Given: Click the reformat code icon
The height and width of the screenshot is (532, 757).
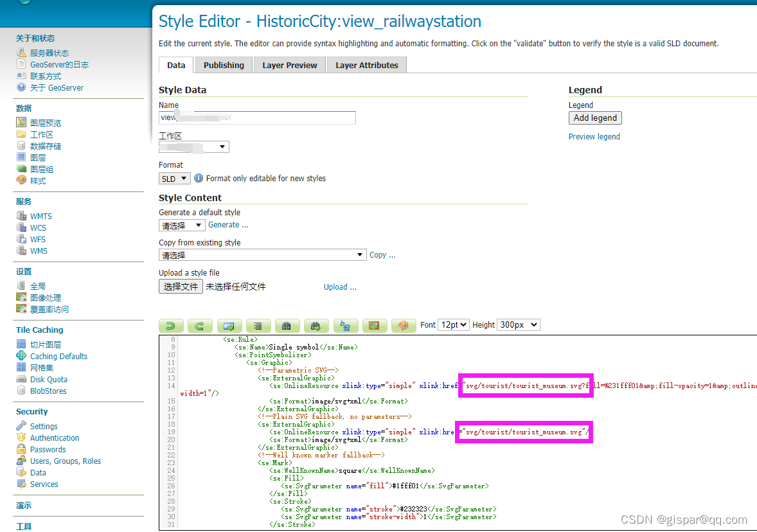Looking at the screenshot, I should click(258, 326).
